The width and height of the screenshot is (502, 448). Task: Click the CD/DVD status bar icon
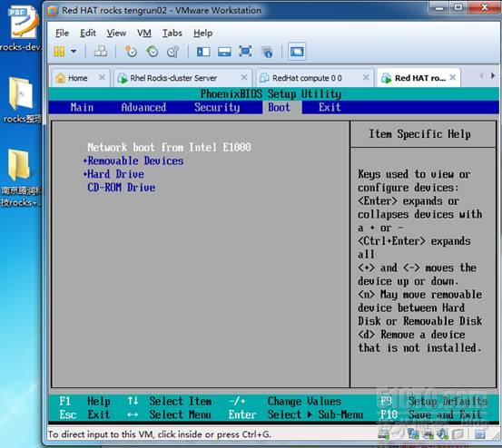[x=399, y=433]
